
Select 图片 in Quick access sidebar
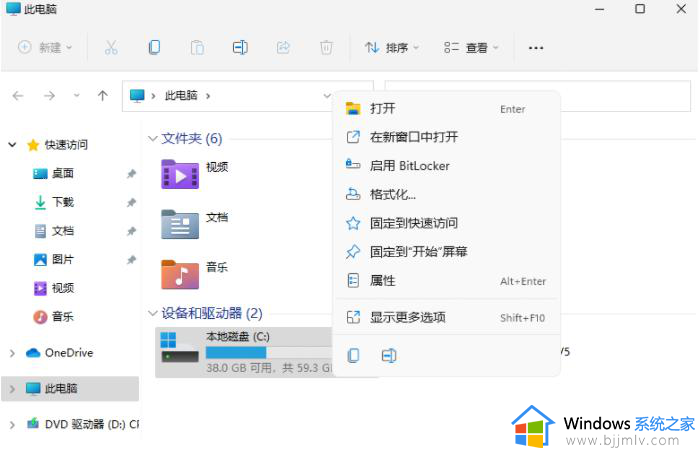62,259
